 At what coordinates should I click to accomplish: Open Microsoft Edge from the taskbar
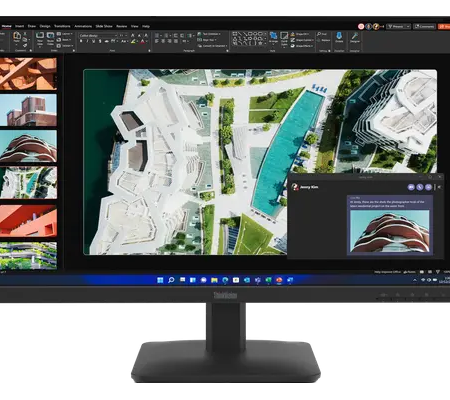point(225,280)
